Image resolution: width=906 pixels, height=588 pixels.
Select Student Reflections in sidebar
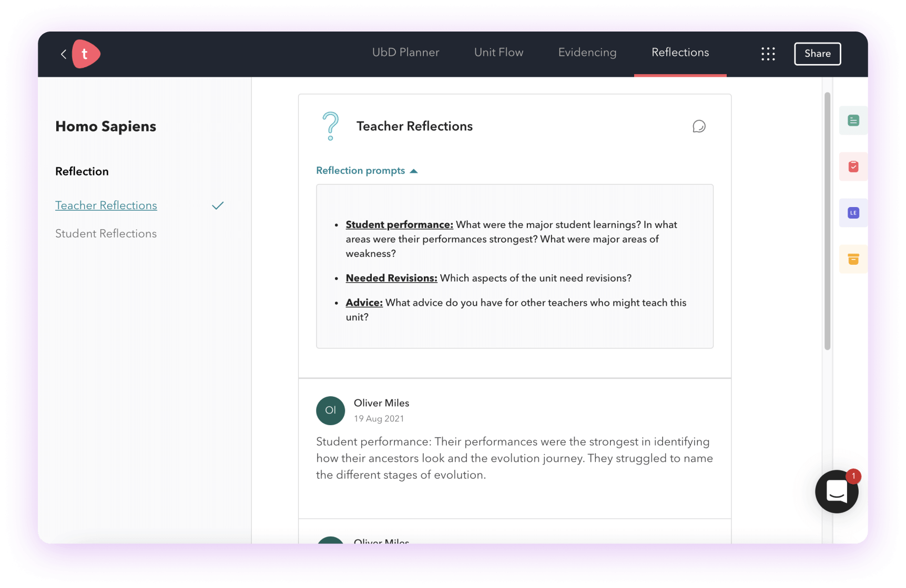point(106,234)
